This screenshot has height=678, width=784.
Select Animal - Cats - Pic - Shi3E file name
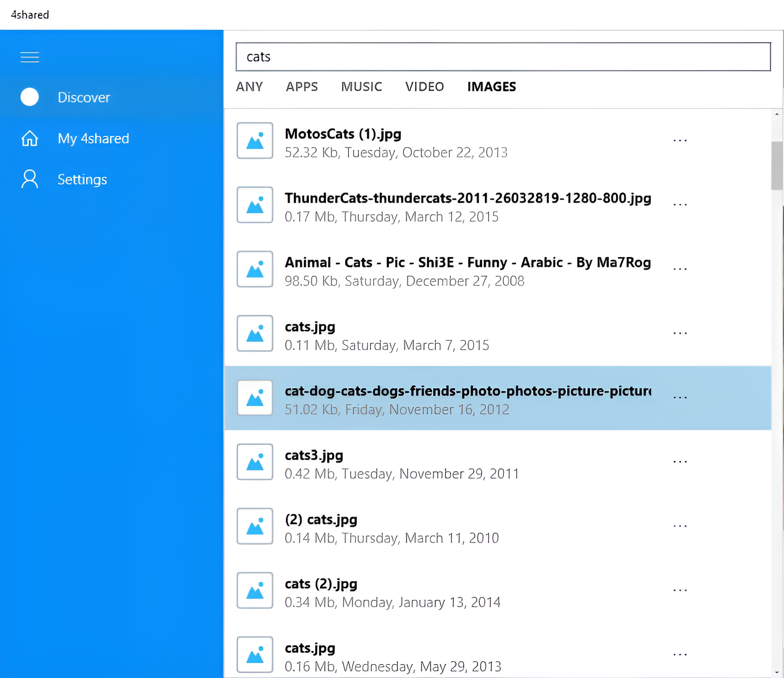[468, 262]
